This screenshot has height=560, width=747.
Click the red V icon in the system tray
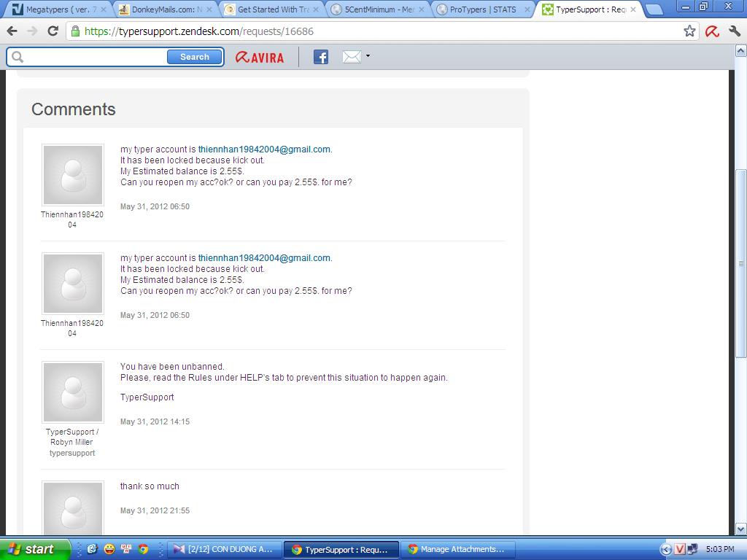[x=680, y=550]
